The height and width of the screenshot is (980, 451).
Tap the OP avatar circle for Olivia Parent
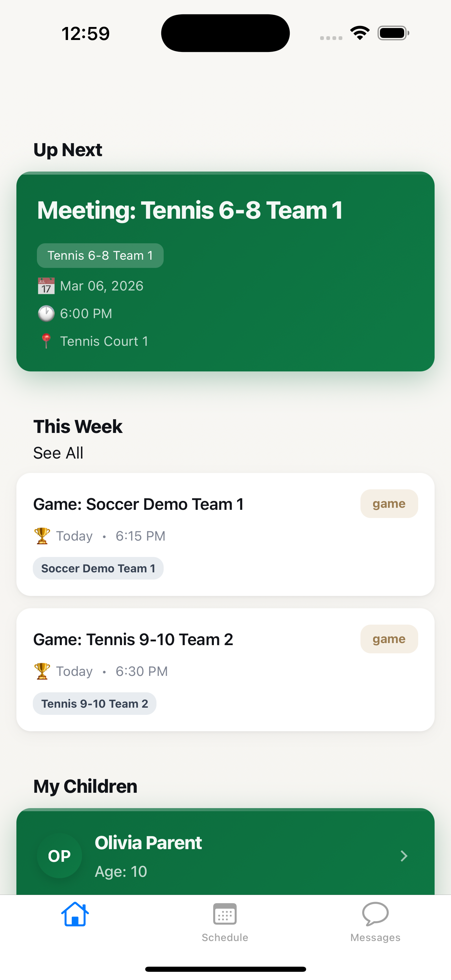[59, 856]
